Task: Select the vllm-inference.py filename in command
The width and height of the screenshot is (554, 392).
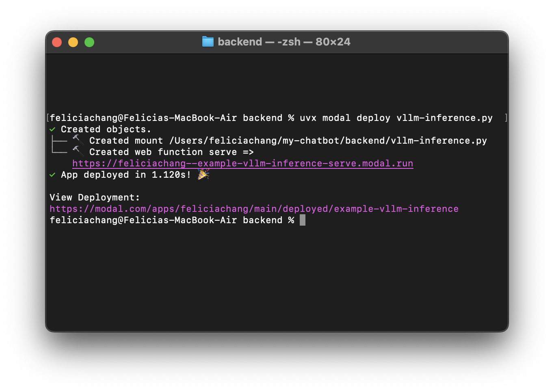Action: [x=445, y=118]
